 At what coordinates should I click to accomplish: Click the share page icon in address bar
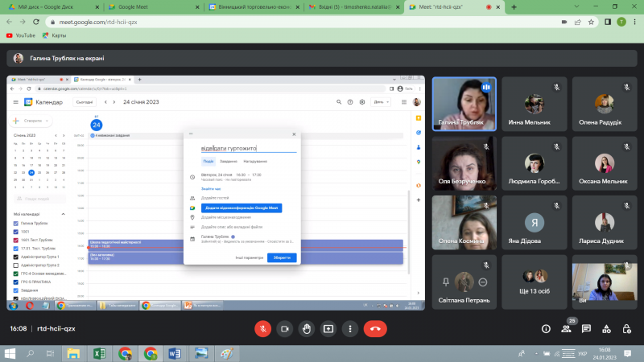(577, 22)
